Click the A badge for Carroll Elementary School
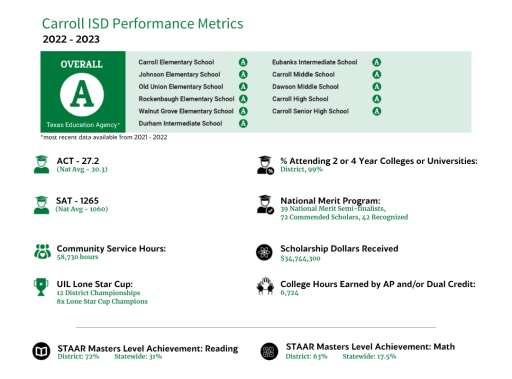 pyautogui.click(x=243, y=62)
